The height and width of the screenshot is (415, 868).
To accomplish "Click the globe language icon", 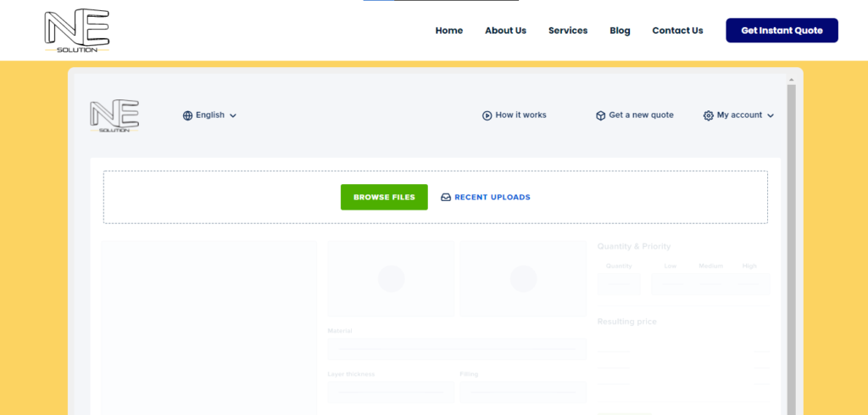I will [x=187, y=115].
